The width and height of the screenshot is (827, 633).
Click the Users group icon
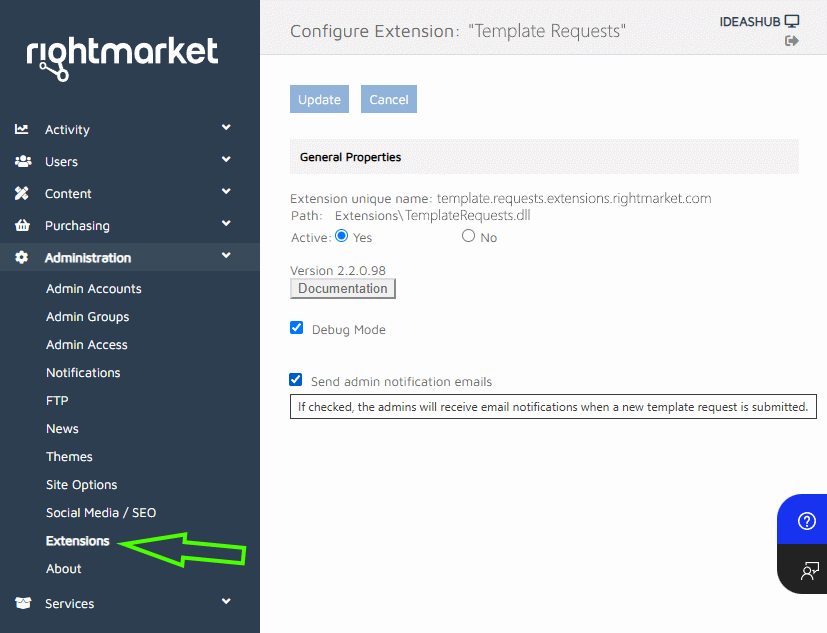coord(23,161)
